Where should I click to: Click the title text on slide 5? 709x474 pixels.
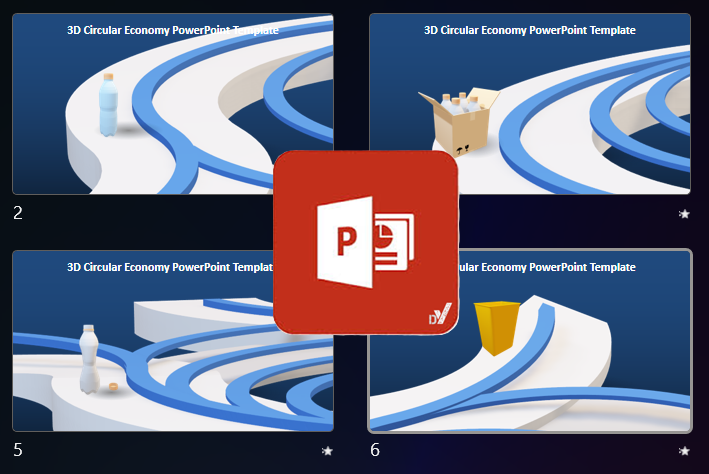point(160,267)
